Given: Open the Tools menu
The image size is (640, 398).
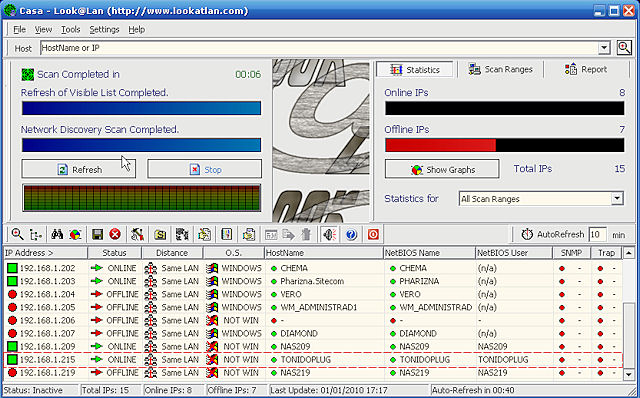Looking at the screenshot, I should coord(71,29).
